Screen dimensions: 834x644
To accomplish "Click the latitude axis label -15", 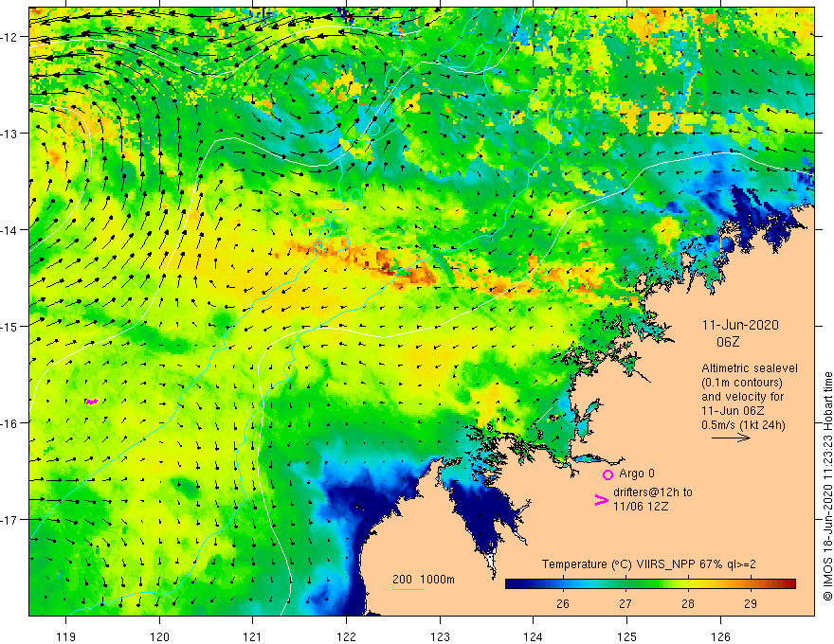I will (x=9, y=326).
